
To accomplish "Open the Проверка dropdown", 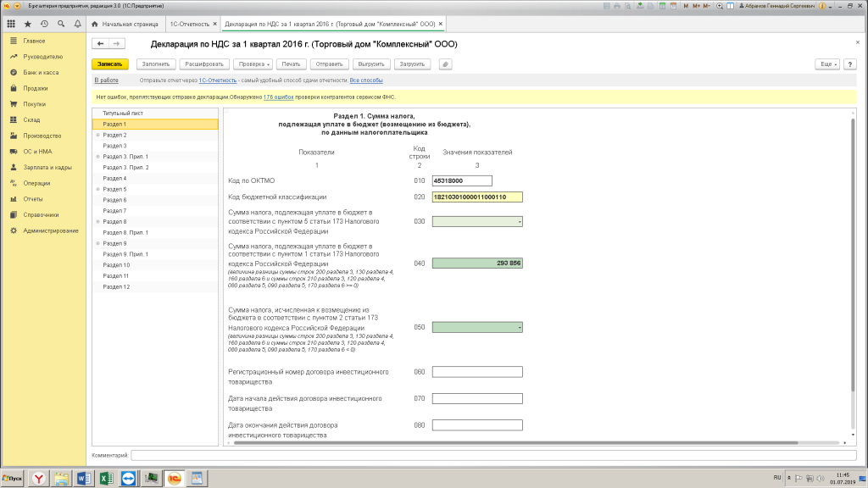I will [x=253, y=64].
